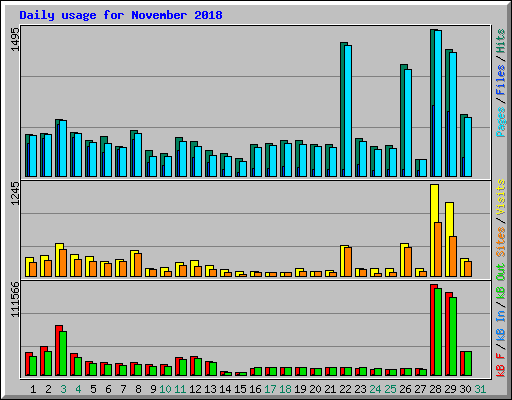Click the 'Pages' legend label

point(501,122)
